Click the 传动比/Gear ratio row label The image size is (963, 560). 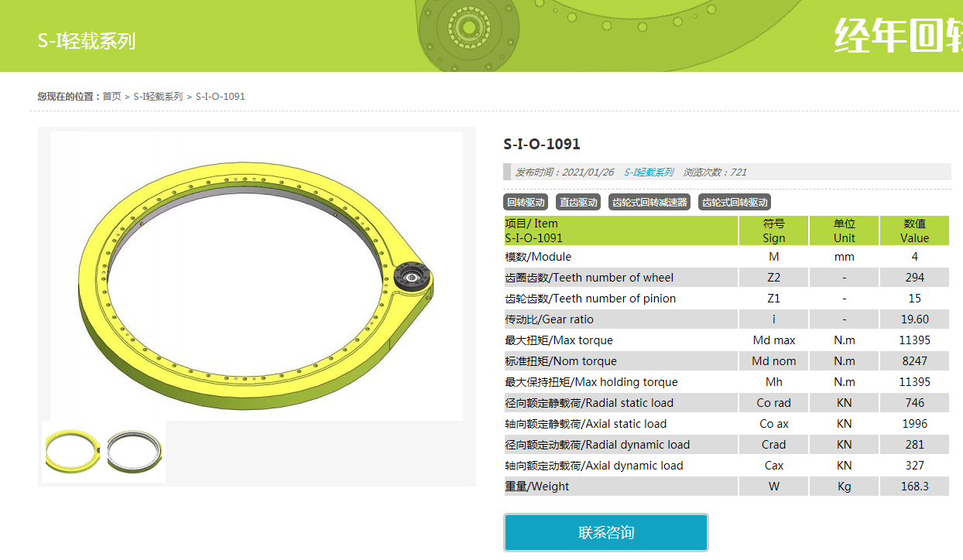tap(550, 319)
